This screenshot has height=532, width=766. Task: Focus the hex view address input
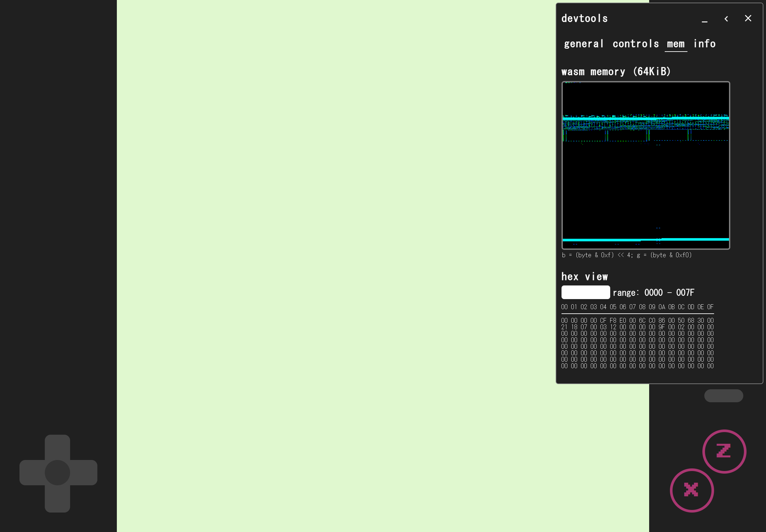[x=586, y=292]
